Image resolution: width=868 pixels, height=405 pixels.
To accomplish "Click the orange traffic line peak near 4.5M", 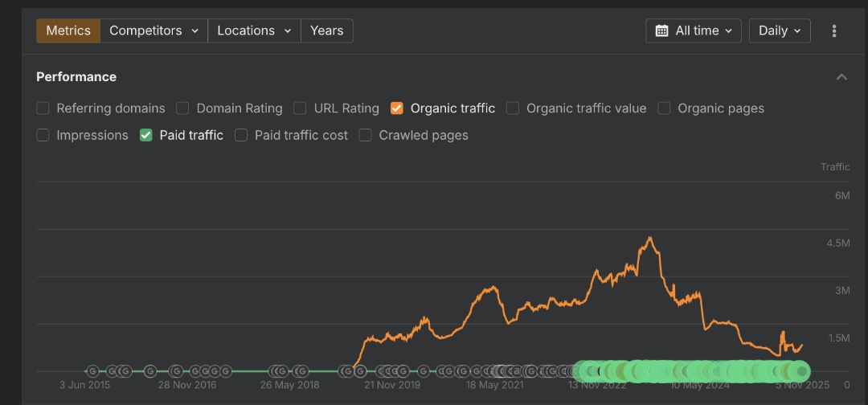I will coord(650,239).
